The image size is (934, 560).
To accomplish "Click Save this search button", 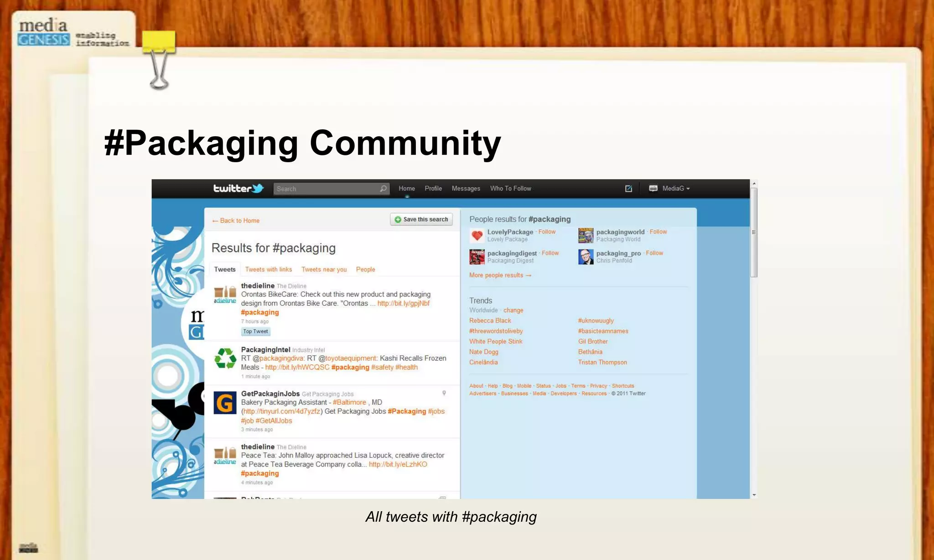I will [421, 220].
